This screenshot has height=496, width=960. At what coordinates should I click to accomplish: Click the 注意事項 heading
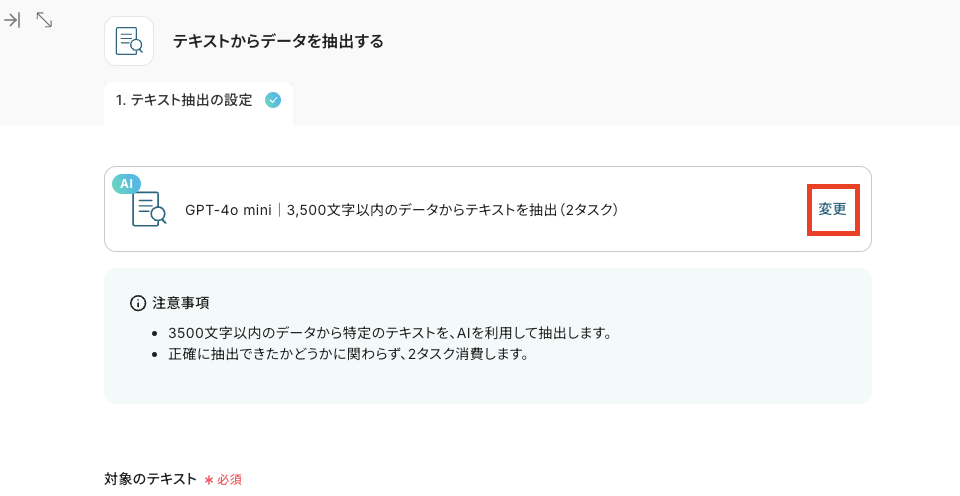(x=181, y=302)
